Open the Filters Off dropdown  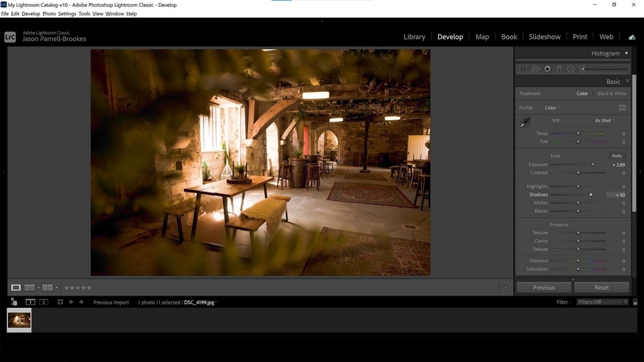click(602, 302)
